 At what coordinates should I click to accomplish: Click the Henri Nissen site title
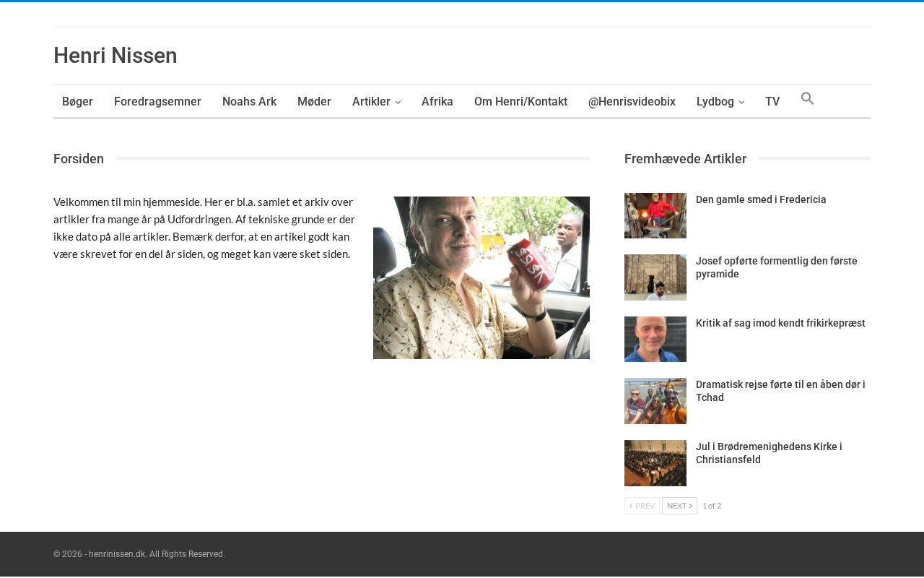pos(115,56)
